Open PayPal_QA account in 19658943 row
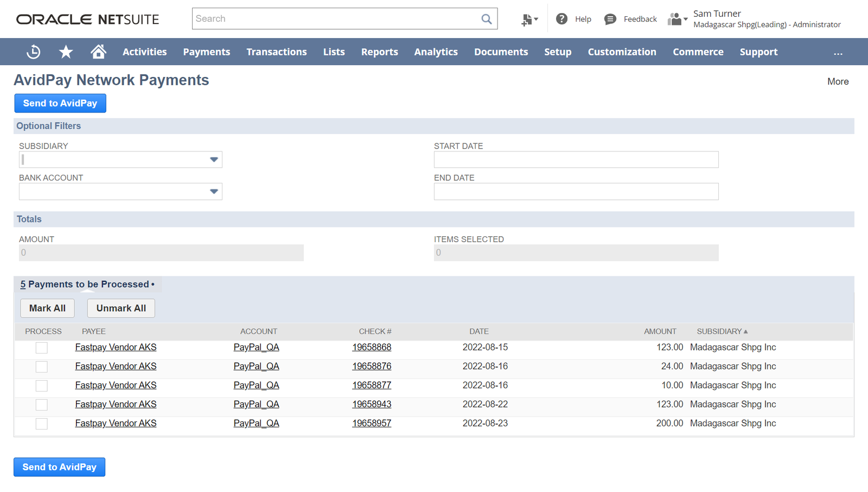Screen dimensions: 868x492 tap(256, 404)
